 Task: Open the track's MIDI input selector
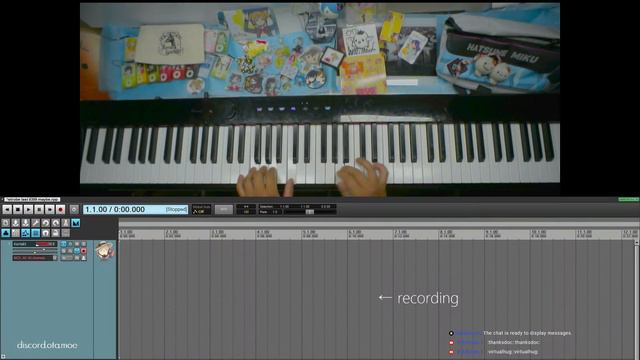[x=33, y=258]
